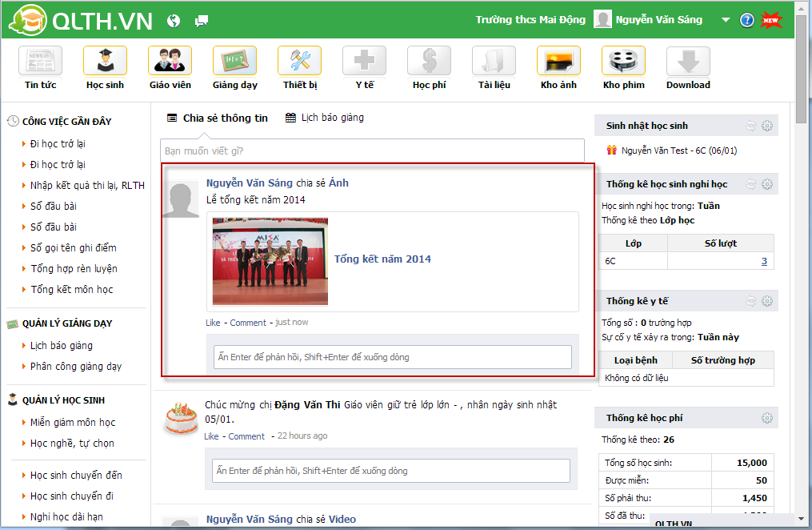The image size is (812, 530).
Task: Open the Ảnh link in shared post
Action: 338,183
